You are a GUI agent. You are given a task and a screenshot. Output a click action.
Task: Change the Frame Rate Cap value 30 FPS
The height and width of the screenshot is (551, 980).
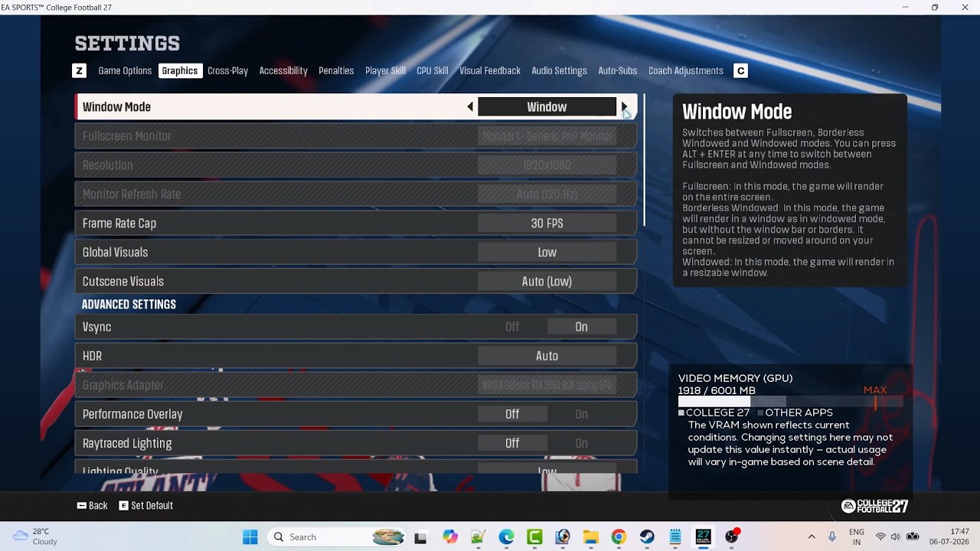[x=547, y=223]
